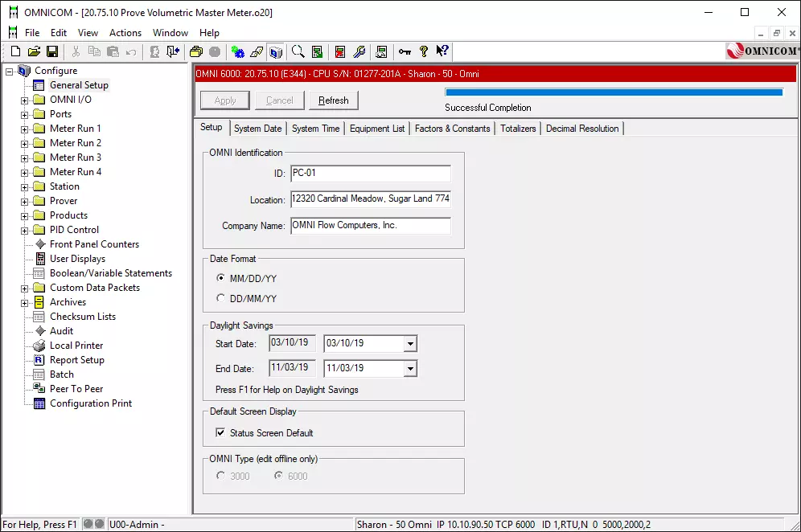Switch to the System Date tab
801x532 pixels.
point(257,129)
